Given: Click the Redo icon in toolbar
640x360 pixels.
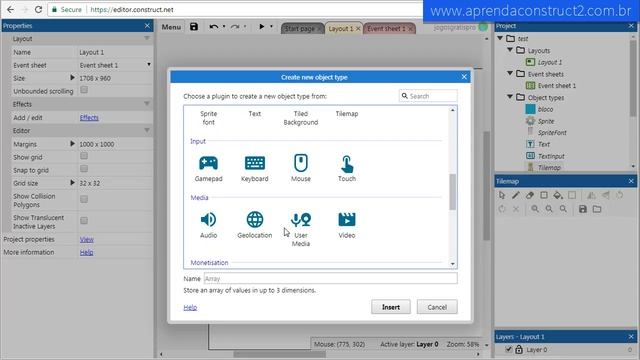Looking at the screenshot, I should coord(235,27).
